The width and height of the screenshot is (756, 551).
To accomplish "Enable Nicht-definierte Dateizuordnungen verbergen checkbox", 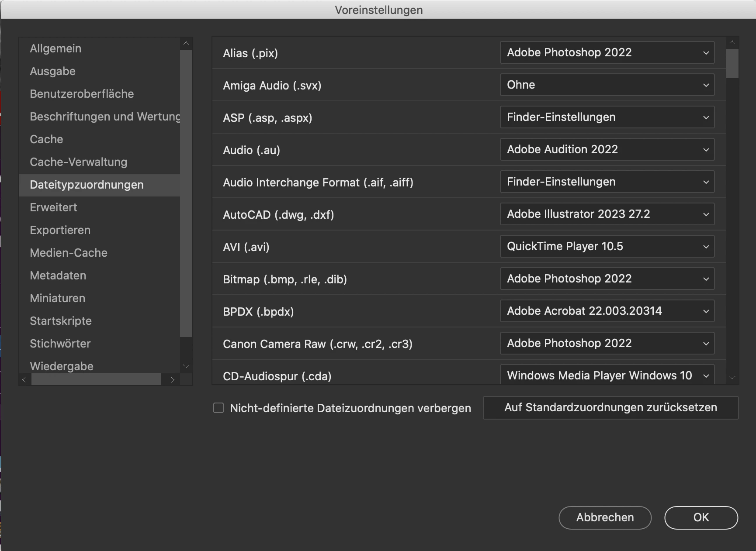I will pos(218,408).
